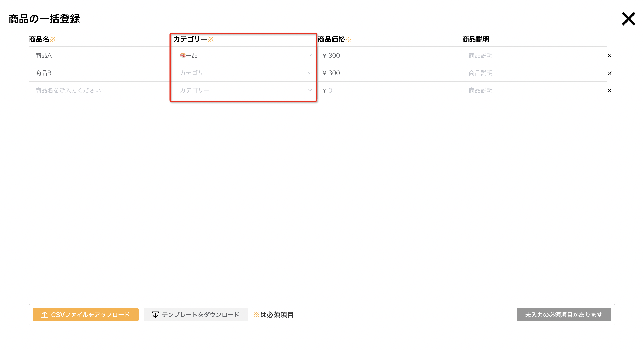
Task: Click the カテゴリー column header
Action: click(x=194, y=39)
